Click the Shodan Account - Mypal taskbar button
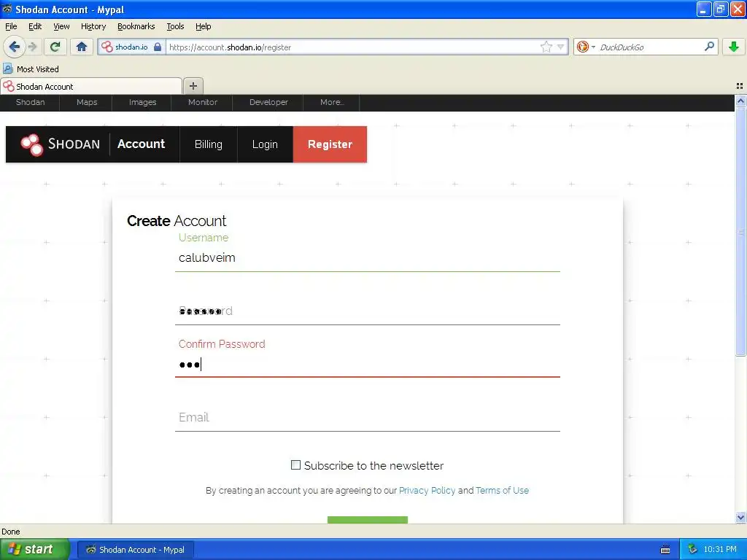Screen dimensions: 747x560 pyautogui.click(x=136, y=550)
